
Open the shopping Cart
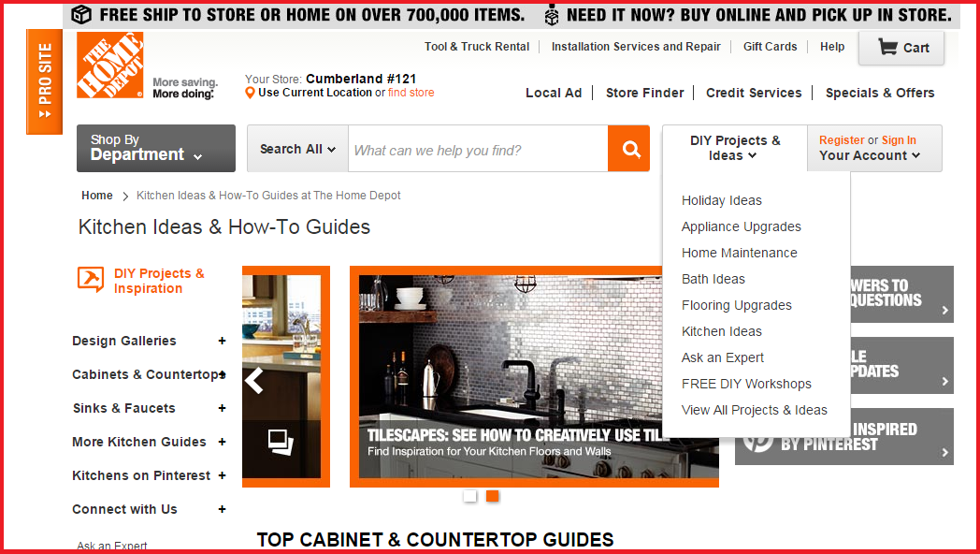pos(902,48)
